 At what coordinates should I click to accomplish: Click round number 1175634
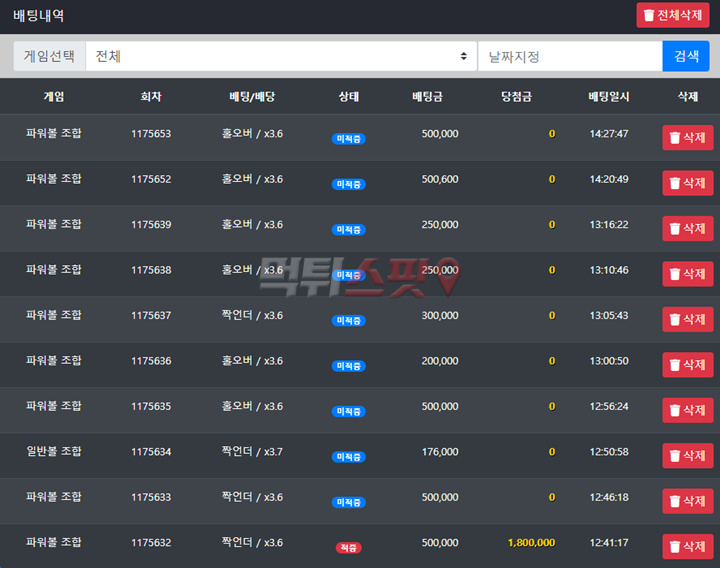pyautogui.click(x=151, y=452)
